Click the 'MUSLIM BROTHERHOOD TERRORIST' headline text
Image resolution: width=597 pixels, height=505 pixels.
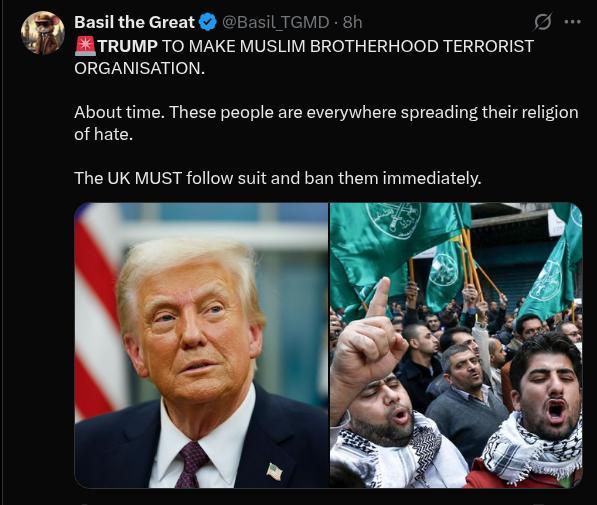pyautogui.click(x=387, y=46)
